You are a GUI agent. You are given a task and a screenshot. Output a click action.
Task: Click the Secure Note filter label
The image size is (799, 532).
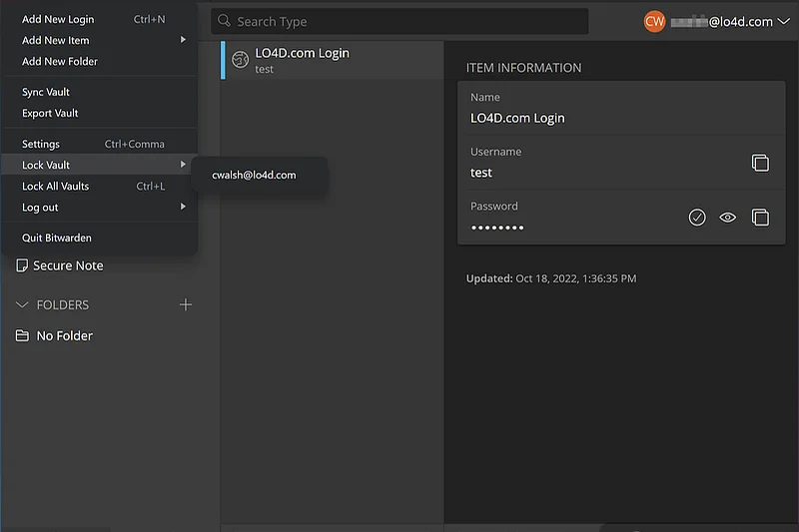pyautogui.click(x=68, y=266)
